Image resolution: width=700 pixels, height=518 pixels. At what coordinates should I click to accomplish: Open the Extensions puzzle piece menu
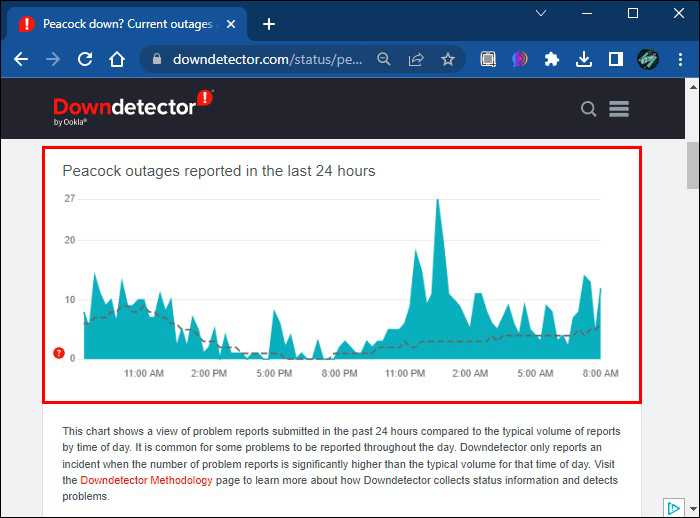552,59
